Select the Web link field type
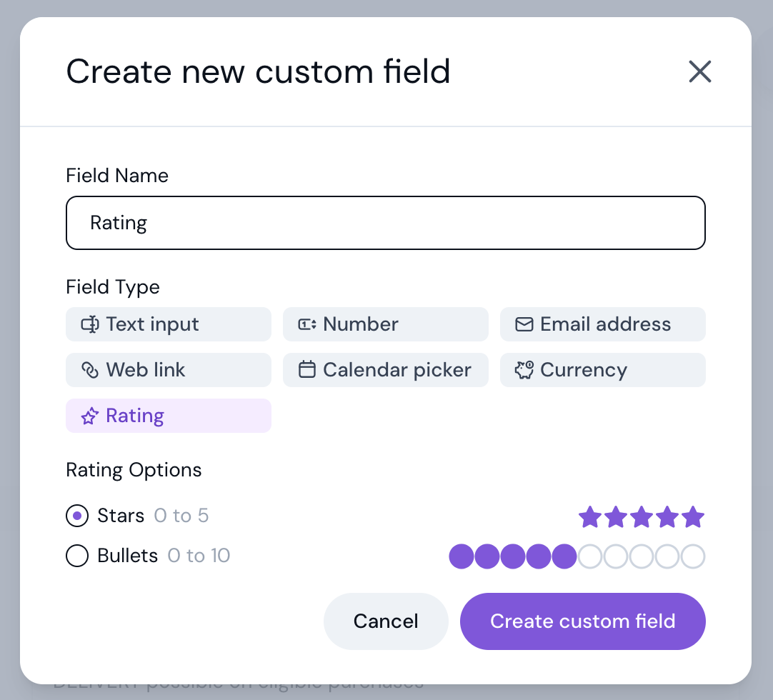Screen dimensions: 773x700 click(x=169, y=370)
